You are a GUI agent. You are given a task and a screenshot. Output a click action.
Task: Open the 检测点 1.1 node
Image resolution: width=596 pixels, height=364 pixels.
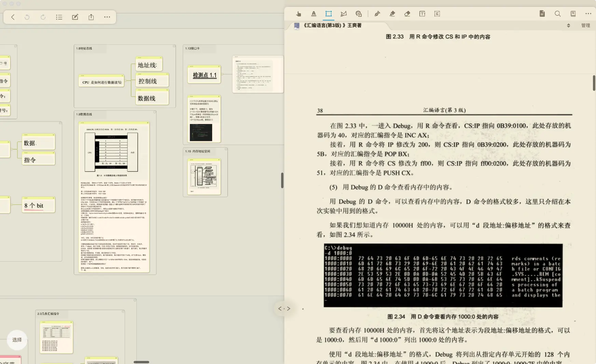(204, 75)
